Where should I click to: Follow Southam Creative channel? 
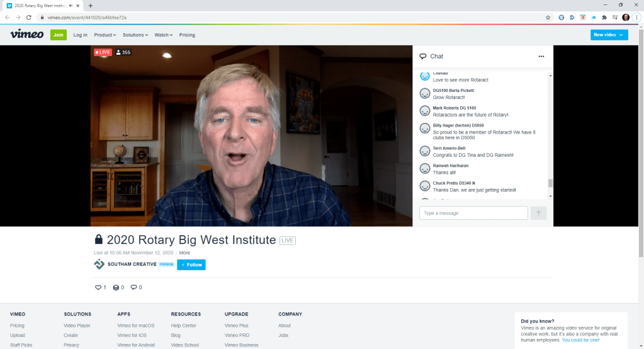pos(191,265)
